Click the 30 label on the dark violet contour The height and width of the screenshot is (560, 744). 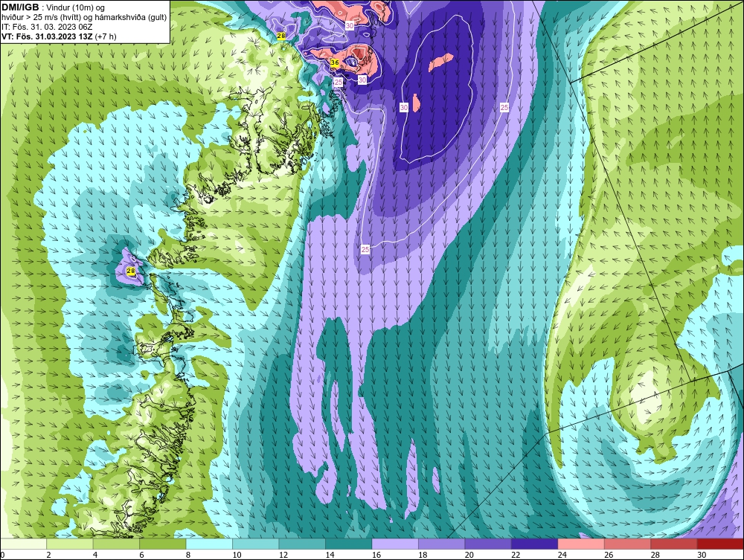[x=404, y=108]
